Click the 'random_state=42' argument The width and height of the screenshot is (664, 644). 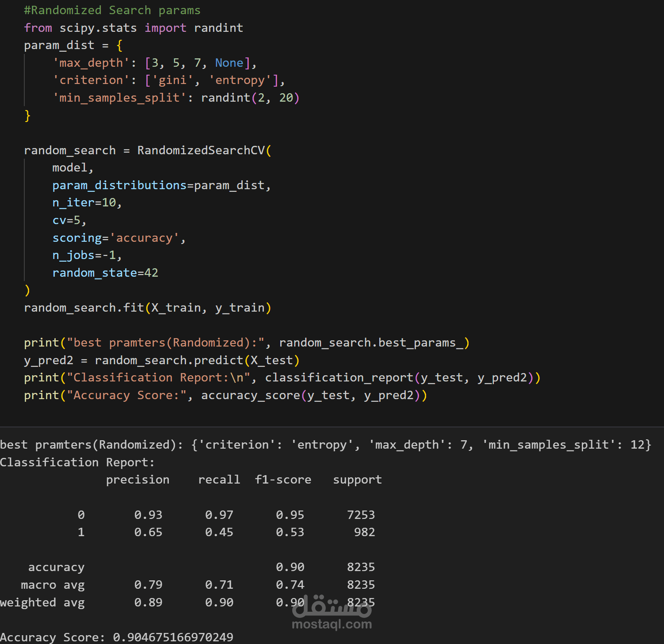point(105,273)
